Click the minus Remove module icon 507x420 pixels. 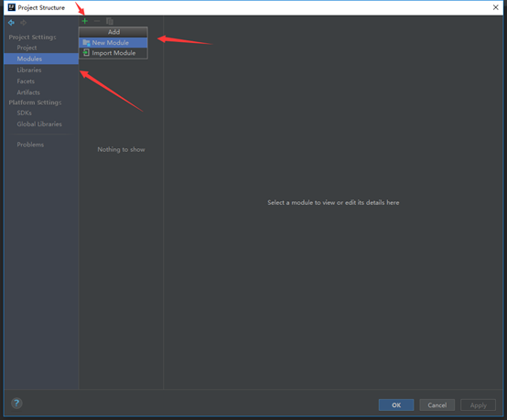(x=97, y=21)
